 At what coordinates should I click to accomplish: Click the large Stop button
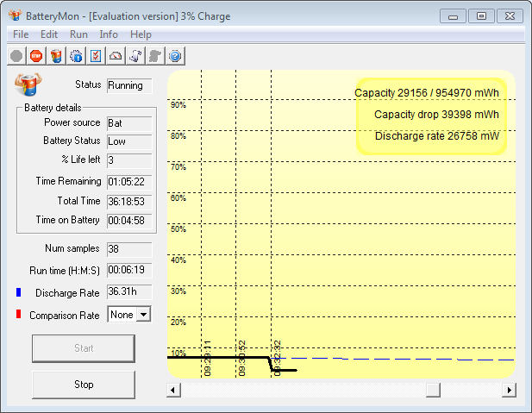tap(84, 385)
